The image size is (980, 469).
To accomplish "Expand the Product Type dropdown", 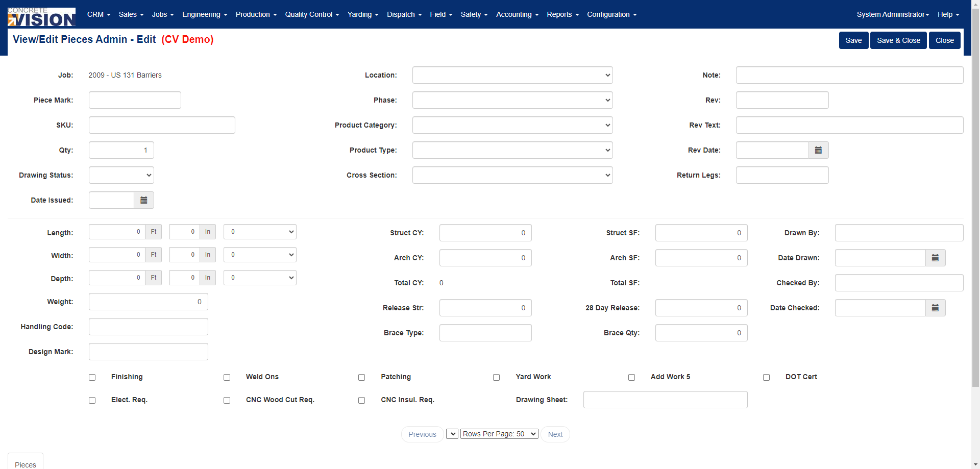I will click(x=512, y=150).
